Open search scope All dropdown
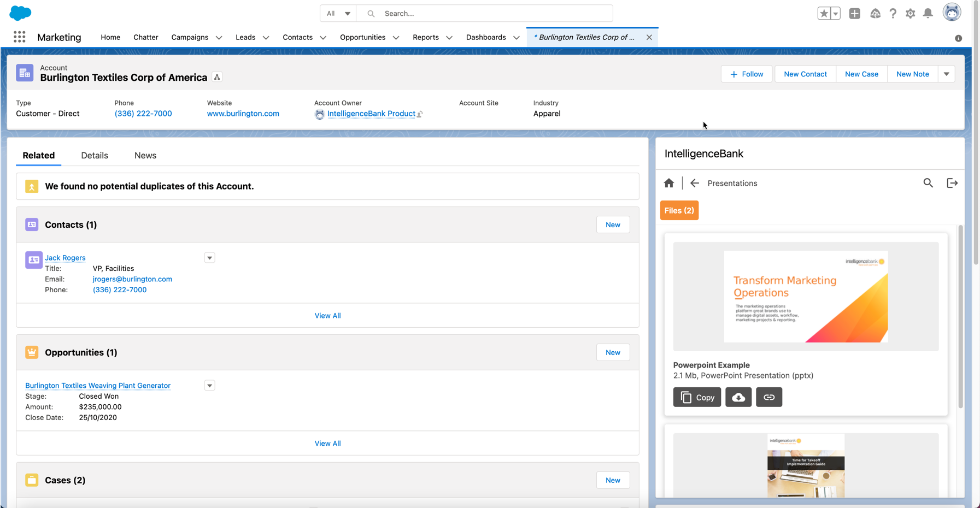Screen dimensions: 980x508 click(x=338, y=14)
